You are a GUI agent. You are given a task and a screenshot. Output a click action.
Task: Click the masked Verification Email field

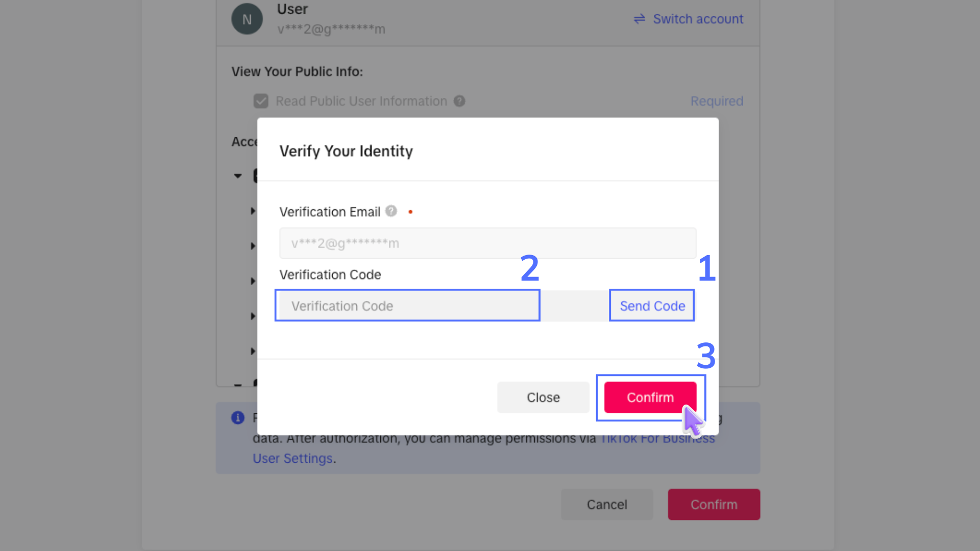pyautogui.click(x=487, y=243)
